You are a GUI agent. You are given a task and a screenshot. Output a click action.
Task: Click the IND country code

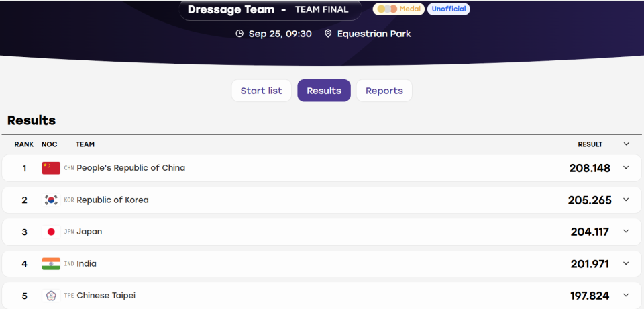pyautogui.click(x=69, y=264)
